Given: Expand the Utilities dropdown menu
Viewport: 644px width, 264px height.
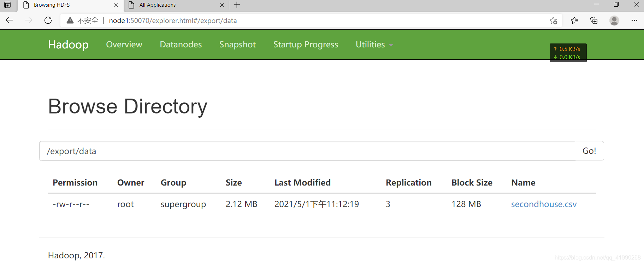Looking at the screenshot, I should [374, 45].
